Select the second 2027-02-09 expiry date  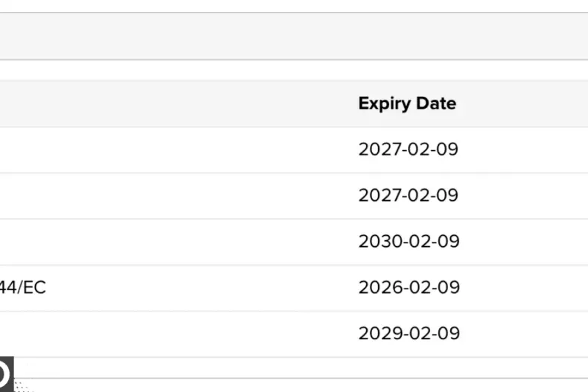[408, 196]
